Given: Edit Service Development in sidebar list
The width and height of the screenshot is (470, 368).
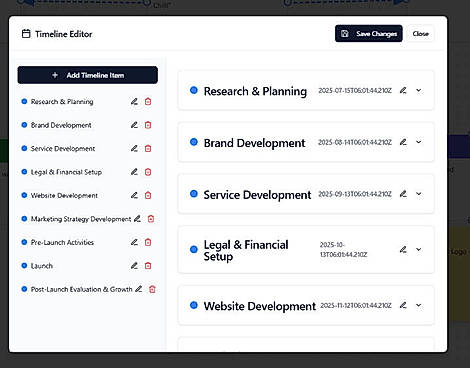Looking at the screenshot, I should coord(134,148).
